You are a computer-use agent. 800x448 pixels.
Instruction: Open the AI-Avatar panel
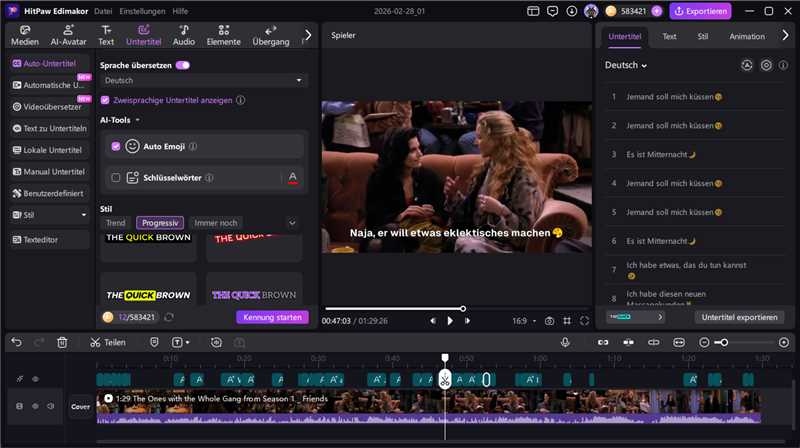[66, 36]
